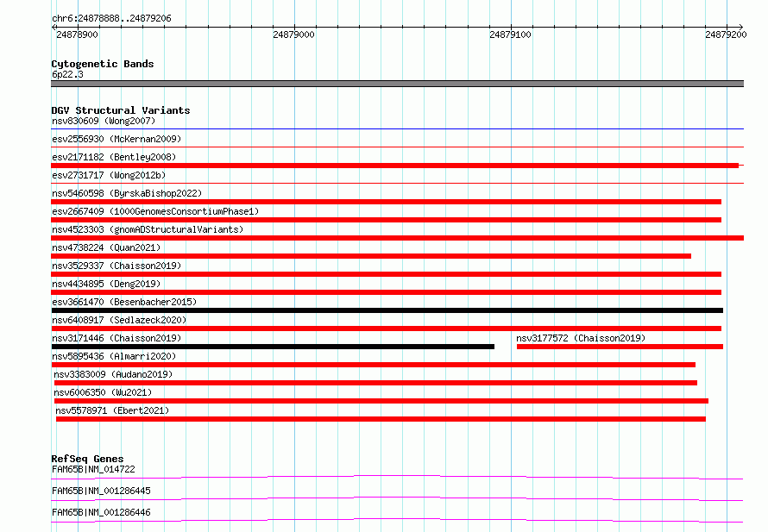Select the nsv5460598 (ByrskaBishop2022) variant bar
768x532 pixels.
[386, 202]
